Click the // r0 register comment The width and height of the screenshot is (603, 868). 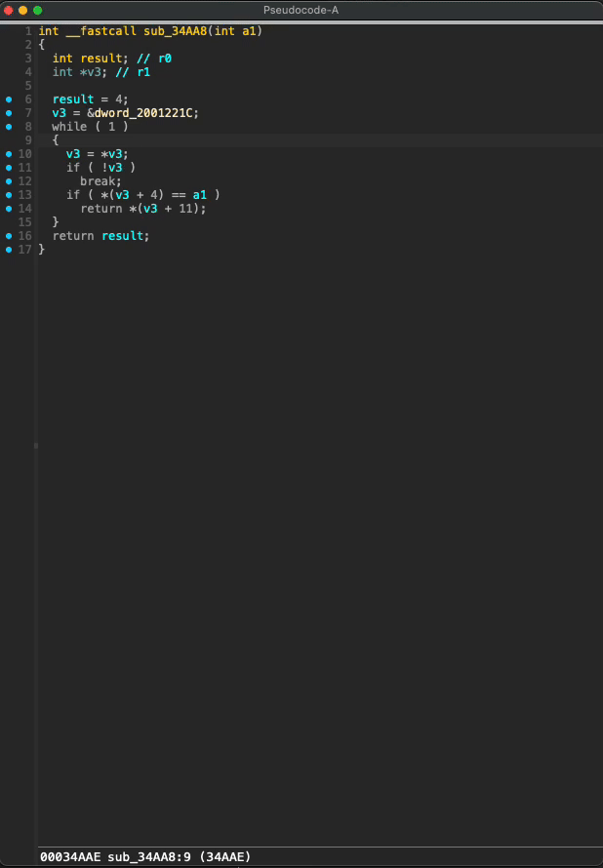coord(154,59)
